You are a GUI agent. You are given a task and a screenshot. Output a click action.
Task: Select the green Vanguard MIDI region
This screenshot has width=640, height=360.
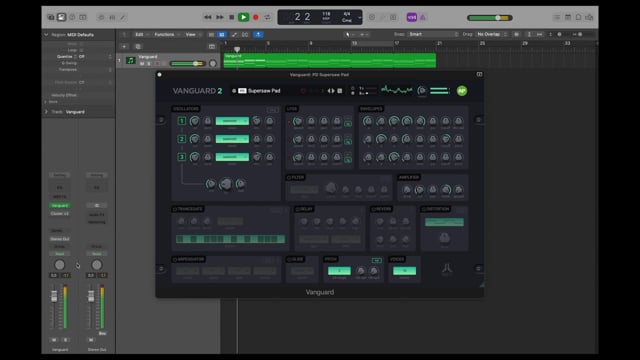tap(330, 60)
